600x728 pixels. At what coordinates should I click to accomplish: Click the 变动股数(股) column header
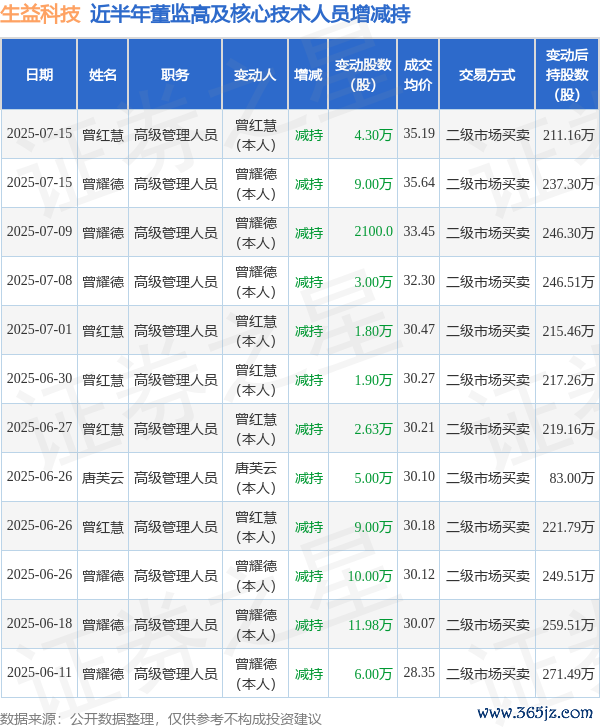click(363, 75)
